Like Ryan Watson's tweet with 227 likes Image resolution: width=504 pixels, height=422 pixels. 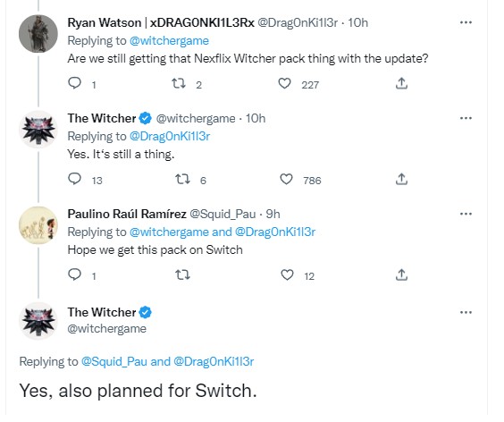284,84
